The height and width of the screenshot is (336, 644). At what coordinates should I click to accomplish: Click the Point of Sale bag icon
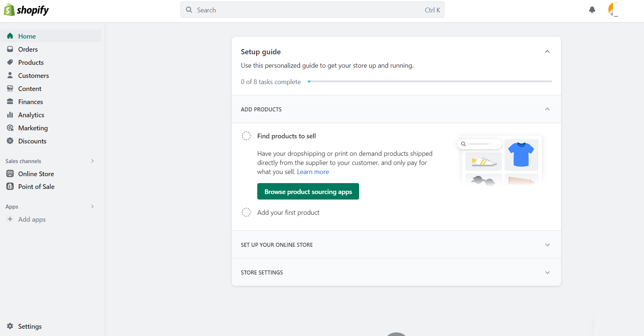[x=10, y=186]
